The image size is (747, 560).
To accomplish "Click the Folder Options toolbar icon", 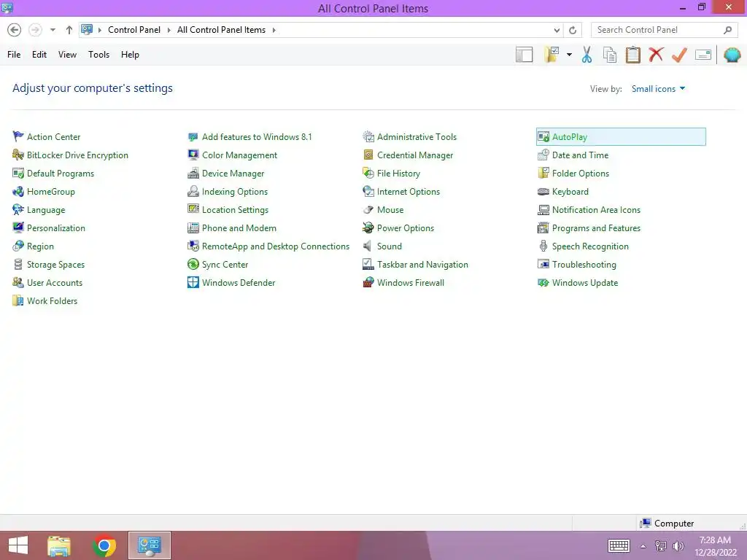I will (551, 55).
